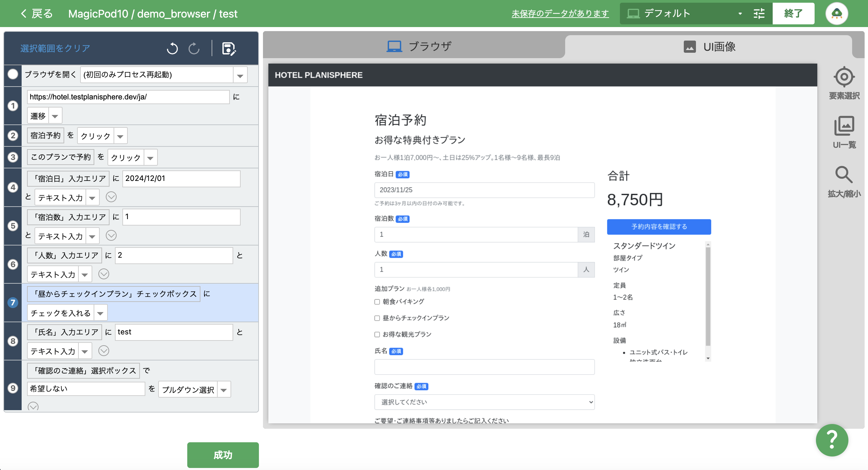The height and width of the screenshot is (470, 868).
Task: Click the step 1 number circle
Action: 13,106
